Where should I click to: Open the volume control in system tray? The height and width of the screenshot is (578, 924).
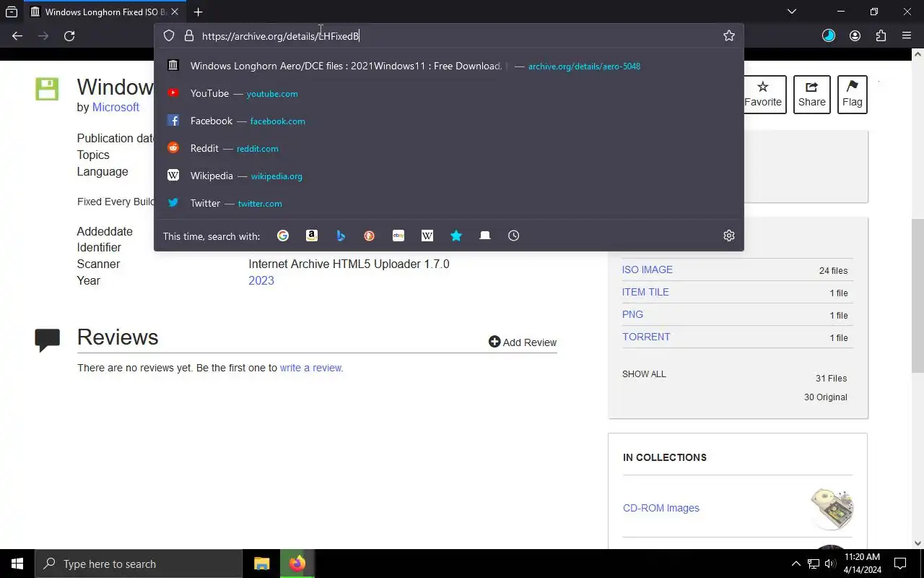click(x=830, y=564)
